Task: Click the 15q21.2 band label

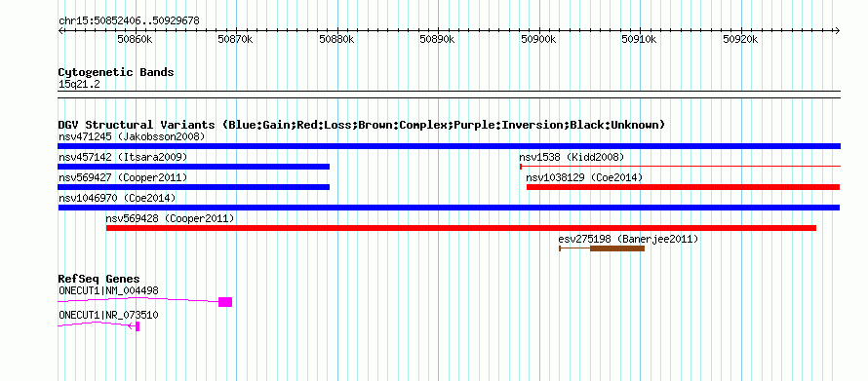Action: [79, 85]
